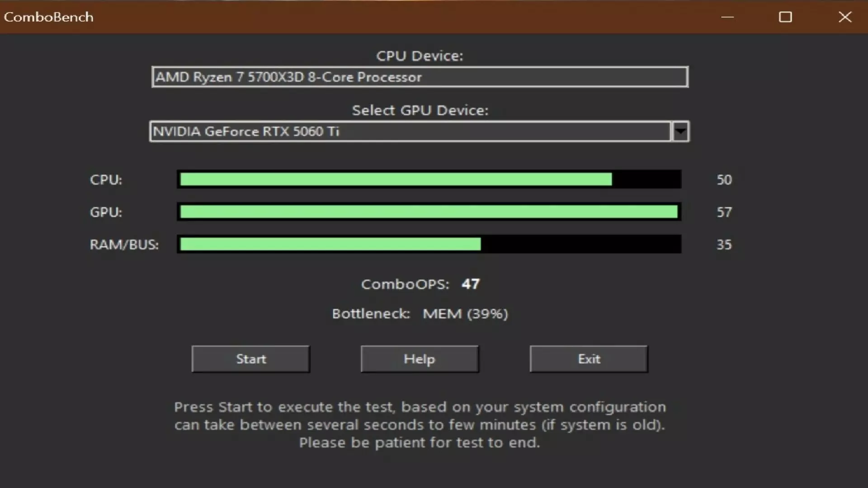The width and height of the screenshot is (868, 488).
Task: Click the "Bottleneck:" label
Action: pyautogui.click(x=371, y=314)
